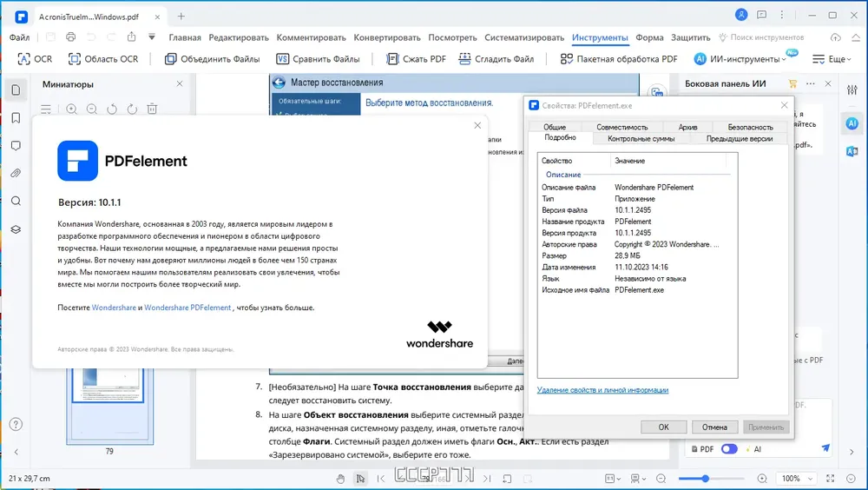The width and height of the screenshot is (868, 490).
Task: Send AI message with paper plane icon
Action: pos(825,448)
